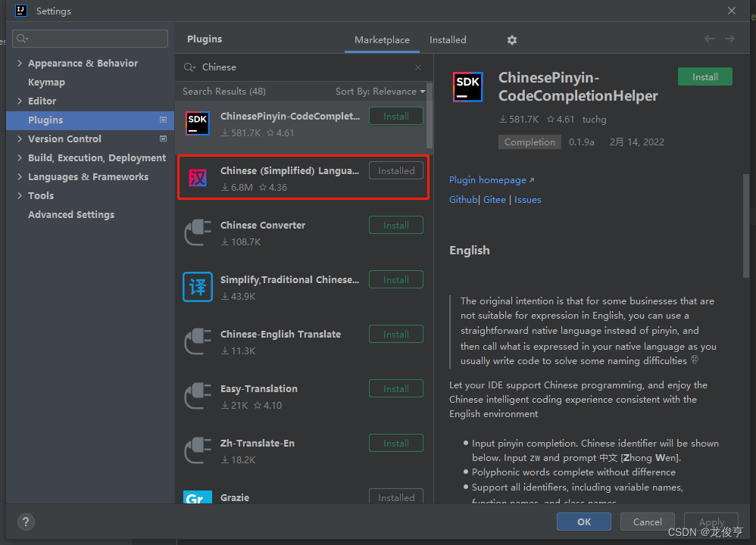Viewport: 756px width, 545px height.
Task: Switch to the Marketplace tab
Action: 382,40
